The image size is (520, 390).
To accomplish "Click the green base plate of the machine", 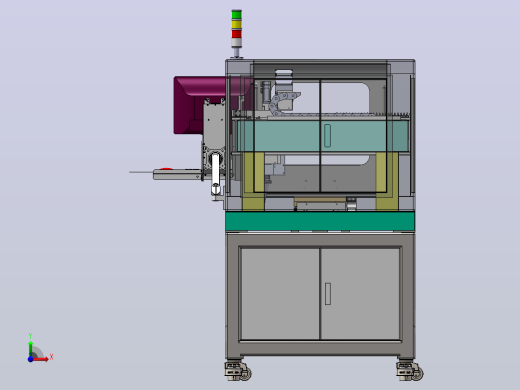I will click(320, 221).
